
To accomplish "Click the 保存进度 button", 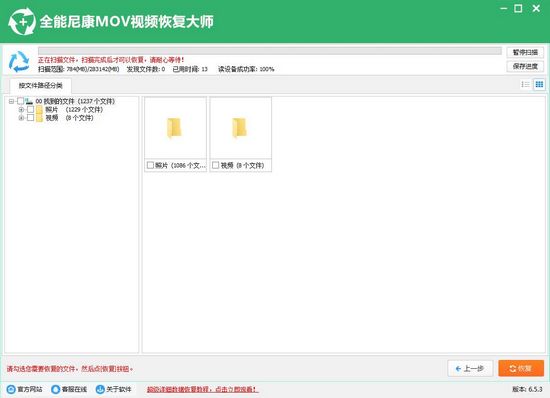I will pyautogui.click(x=525, y=66).
